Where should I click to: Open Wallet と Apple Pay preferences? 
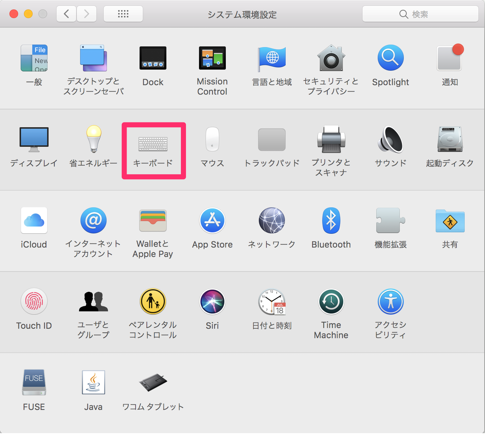click(x=153, y=220)
